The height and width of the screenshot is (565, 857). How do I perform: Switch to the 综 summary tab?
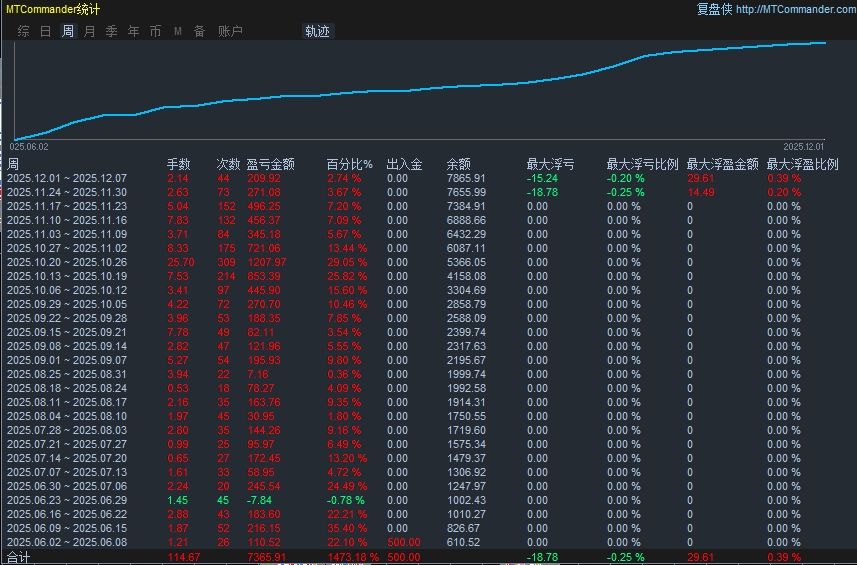[x=23, y=31]
